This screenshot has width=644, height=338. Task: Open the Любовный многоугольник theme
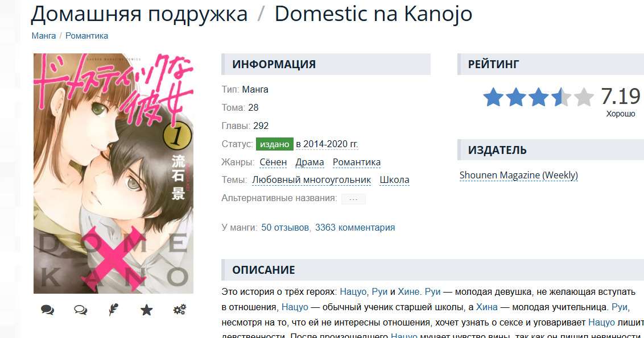pos(311,180)
